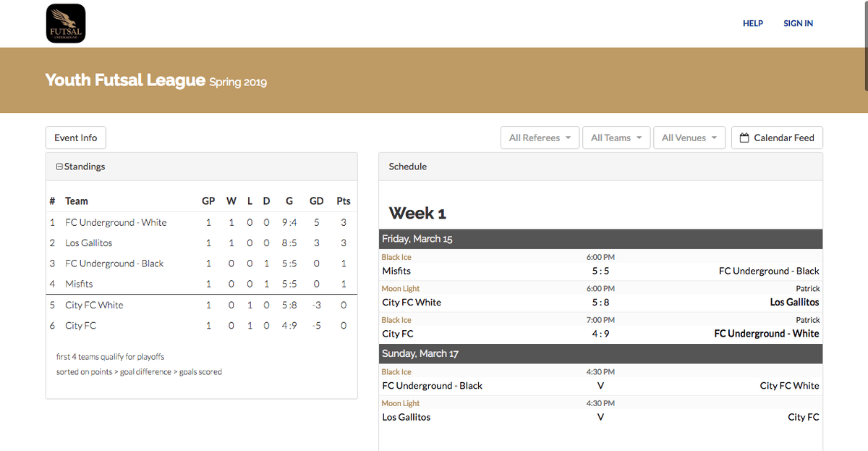
Task: Open the HELP link
Action: [x=753, y=23]
